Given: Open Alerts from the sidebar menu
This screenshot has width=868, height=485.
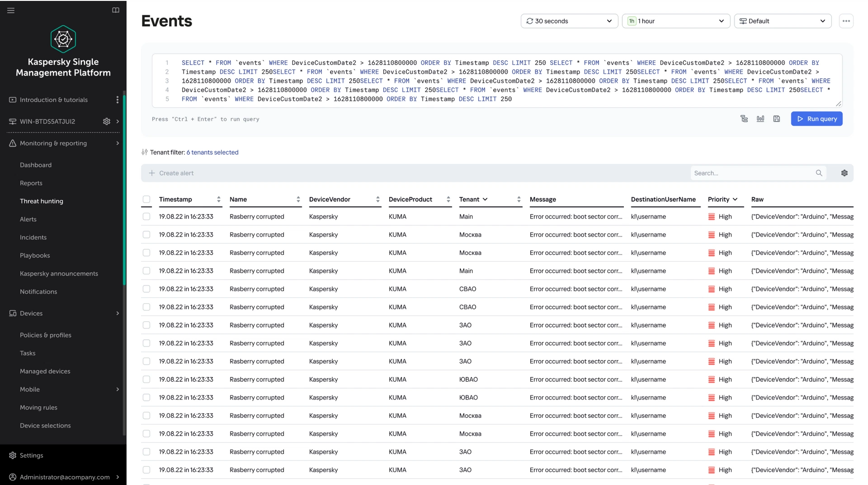Looking at the screenshot, I should pyautogui.click(x=28, y=219).
